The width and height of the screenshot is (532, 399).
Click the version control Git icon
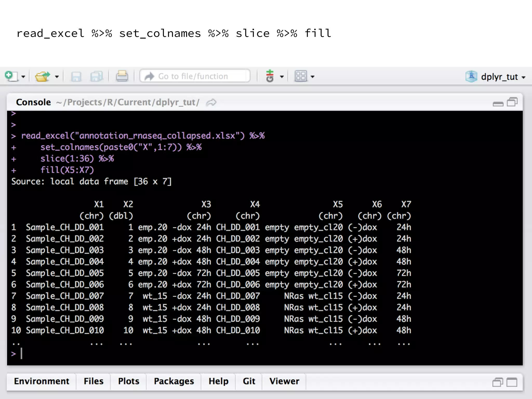pyautogui.click(x=270, y=76)
